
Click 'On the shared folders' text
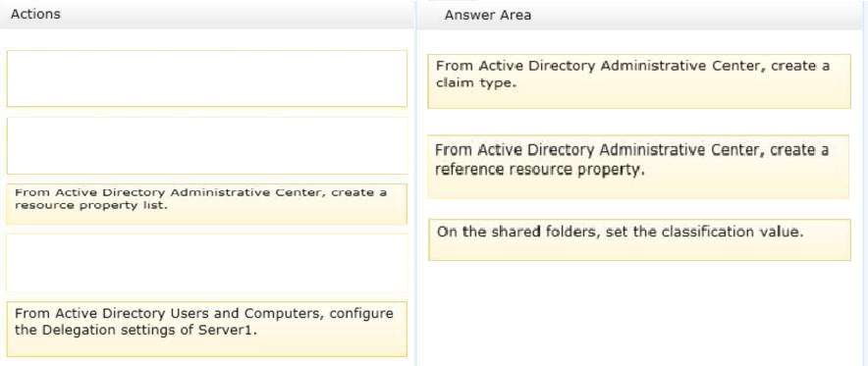pyautogui.click(x=515, y=232)
